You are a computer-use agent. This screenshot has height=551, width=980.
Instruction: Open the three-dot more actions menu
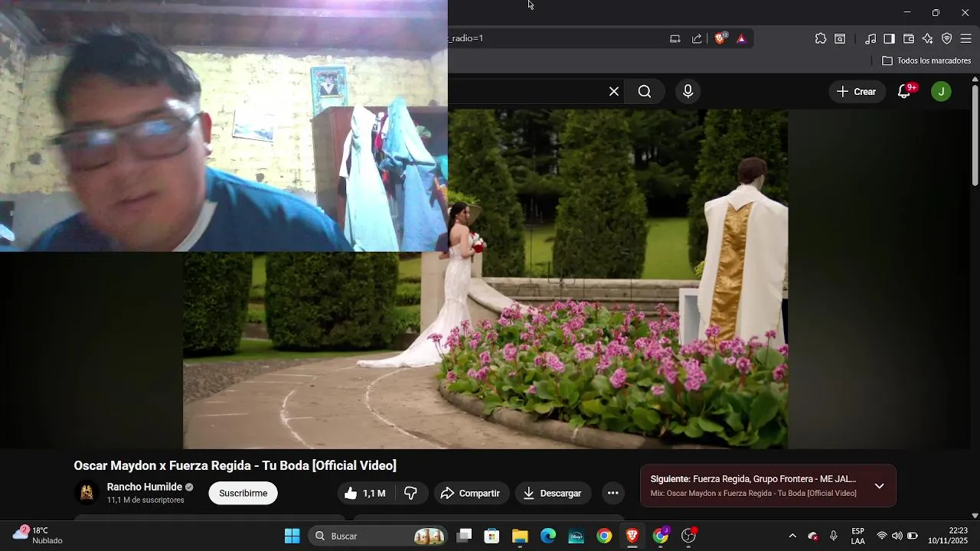[x=612, y=494]
